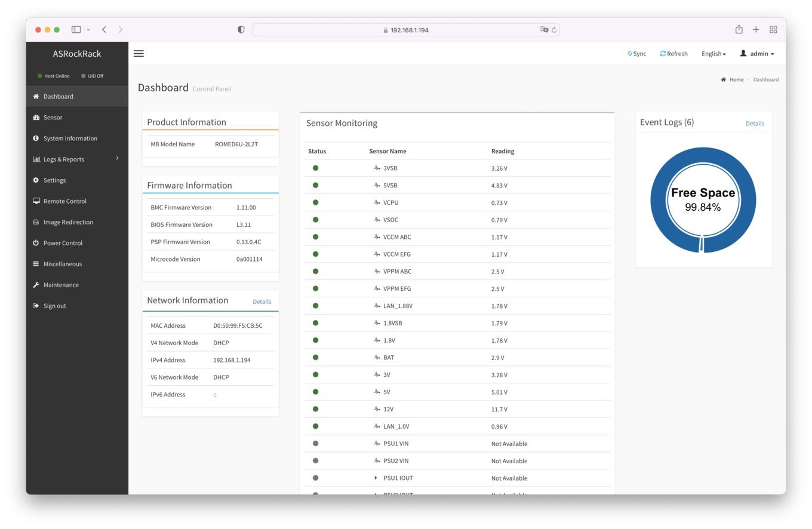812x529 pixels.
Task: Click the Logs & Reports chart icon
Action: pos(36,159)
